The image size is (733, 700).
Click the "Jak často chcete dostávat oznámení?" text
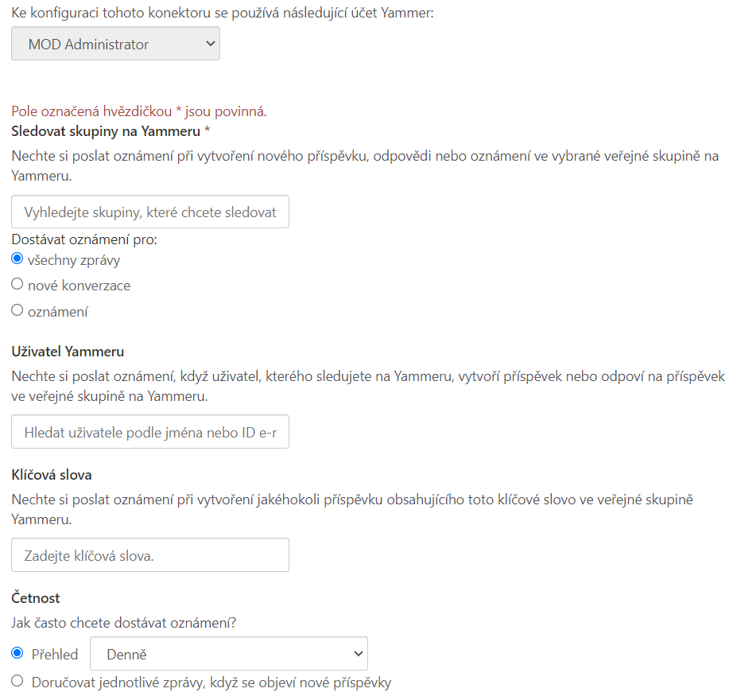pyautogui.click(x=124, y=623)
